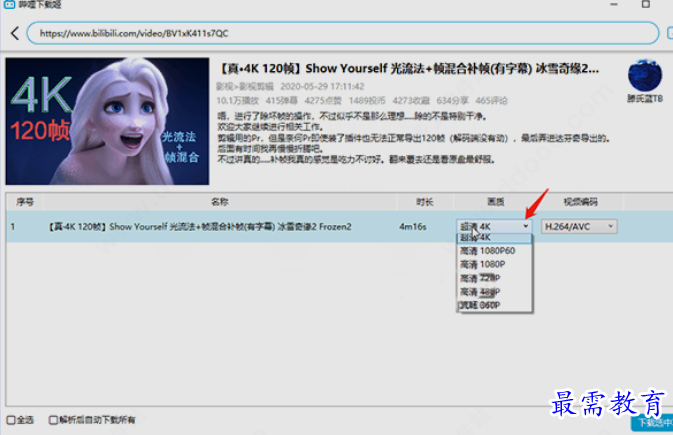Click the upload date 2020-05-29 17:11:42
Image resolution: width=673 pixels, height=435 pixels.
tap(322, 86)
